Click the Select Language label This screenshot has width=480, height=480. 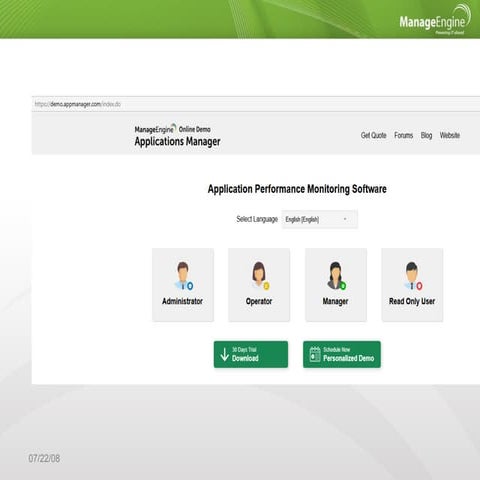point(257,219)
